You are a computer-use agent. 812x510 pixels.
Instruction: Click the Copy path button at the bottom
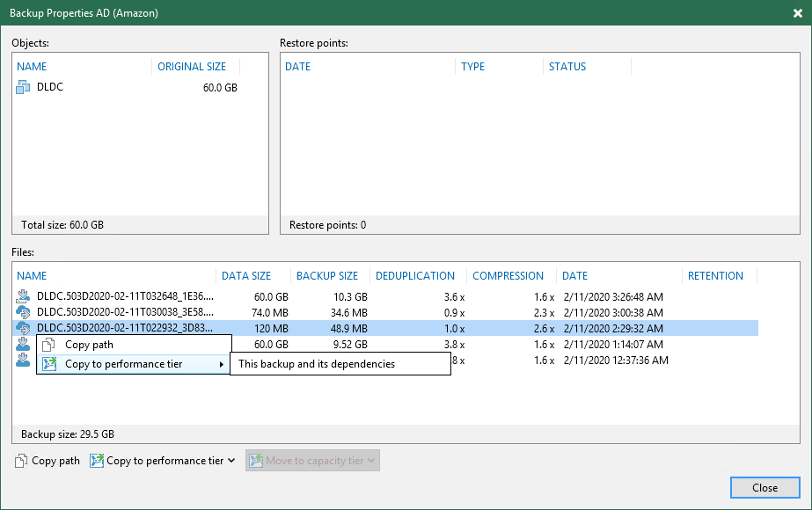[48, 461]
